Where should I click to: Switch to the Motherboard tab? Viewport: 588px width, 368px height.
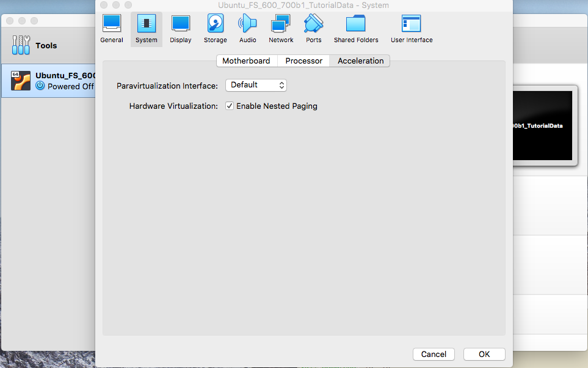246,61
